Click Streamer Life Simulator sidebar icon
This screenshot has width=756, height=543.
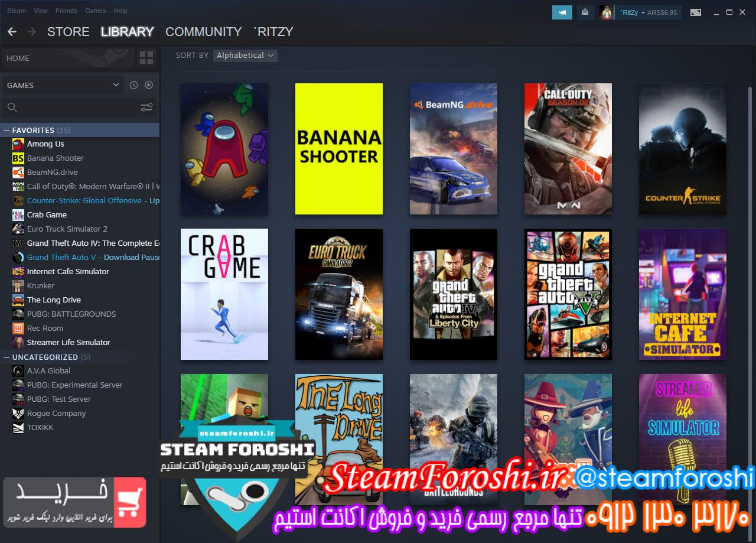(x=18, y=343)
